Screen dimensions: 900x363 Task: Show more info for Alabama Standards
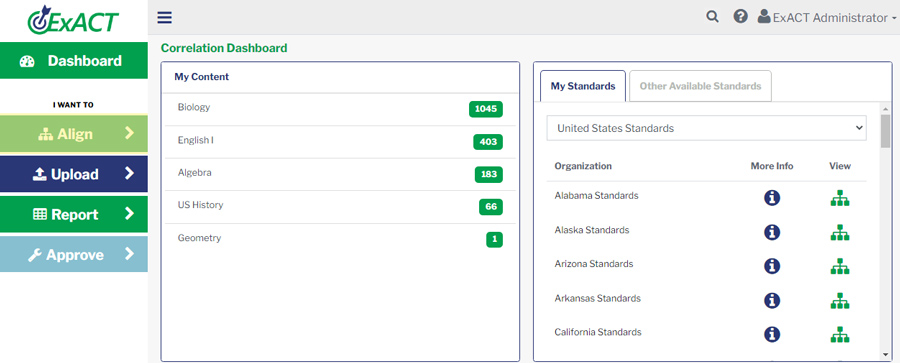772,198
